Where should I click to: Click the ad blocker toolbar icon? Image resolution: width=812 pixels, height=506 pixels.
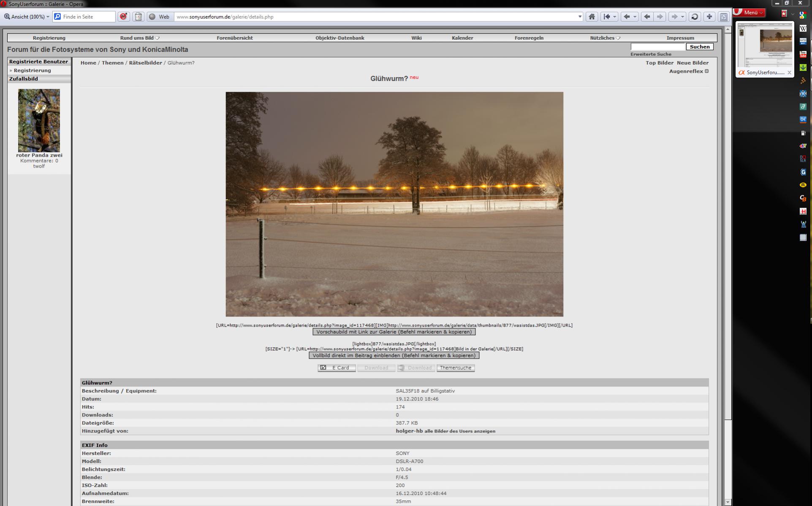123,17
